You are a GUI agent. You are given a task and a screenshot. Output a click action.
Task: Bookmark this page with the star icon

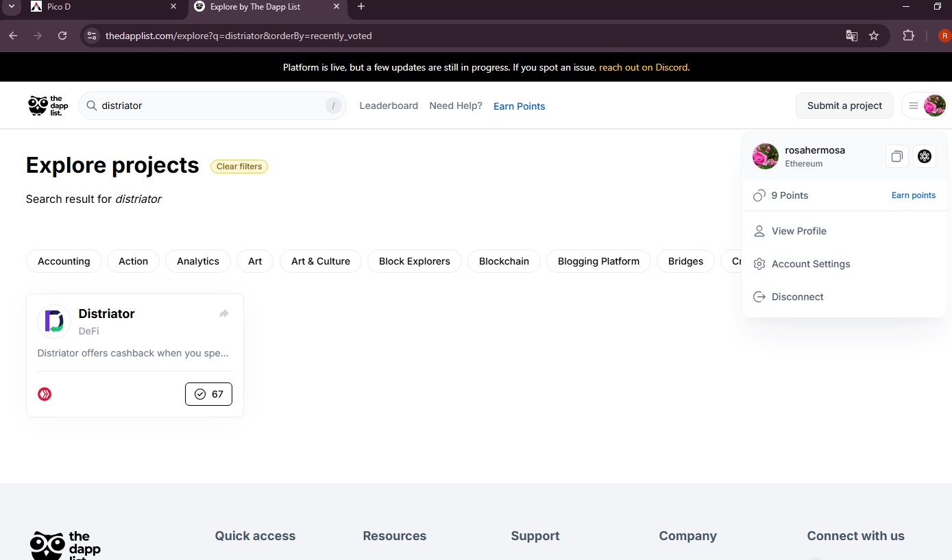[874, 36]
